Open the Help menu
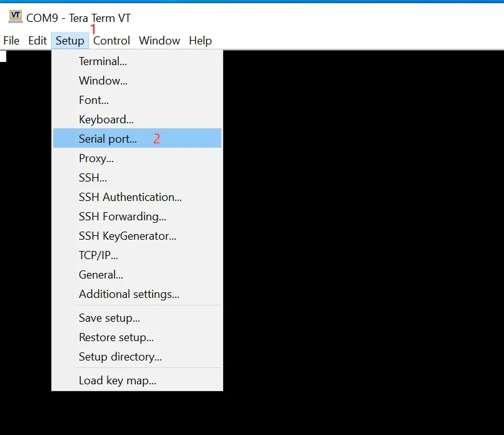Image resolution: width=504 pixels, height=435 pixels. click(200, 41)
